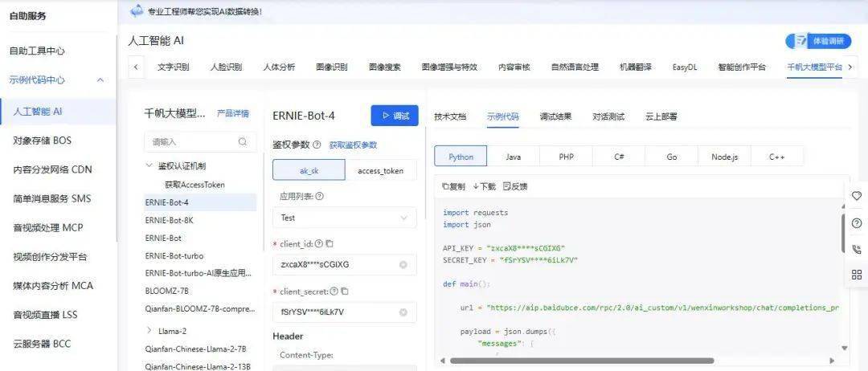The width and height of the screenshot is (868, 371).
Task: Open the 应用列表 Test dropdown
Action: [344, 218]
